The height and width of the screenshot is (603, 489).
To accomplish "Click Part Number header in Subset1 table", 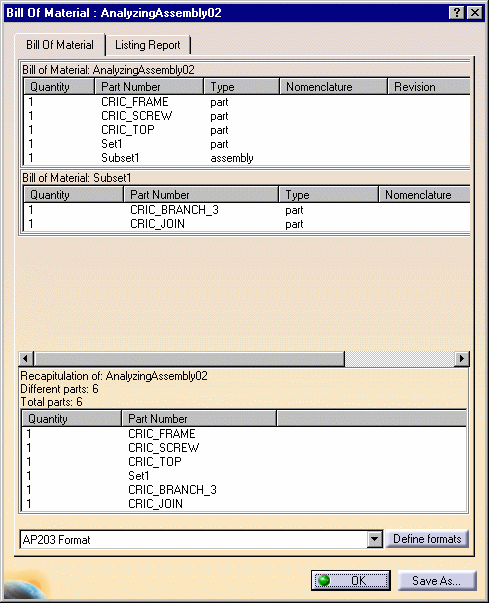I will (201, 195).
